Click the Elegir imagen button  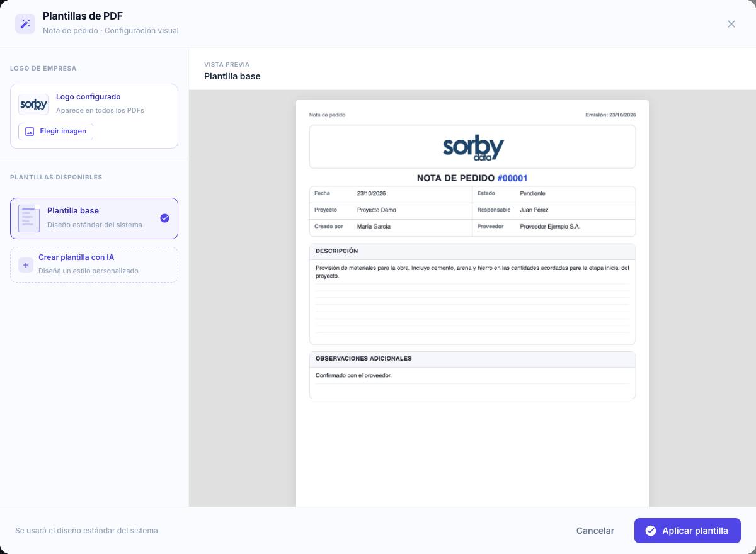55,132
